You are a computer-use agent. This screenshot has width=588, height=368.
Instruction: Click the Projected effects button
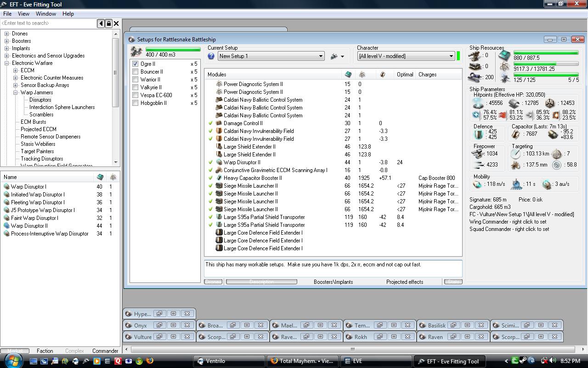pos(404,282)
